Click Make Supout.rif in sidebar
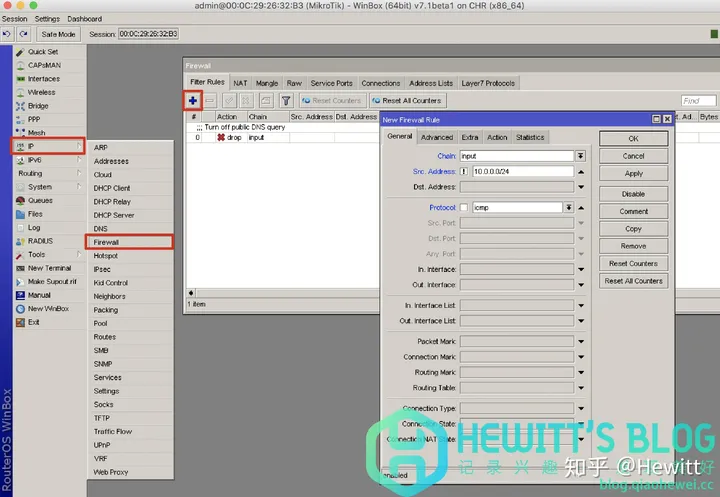 point(52,282)
